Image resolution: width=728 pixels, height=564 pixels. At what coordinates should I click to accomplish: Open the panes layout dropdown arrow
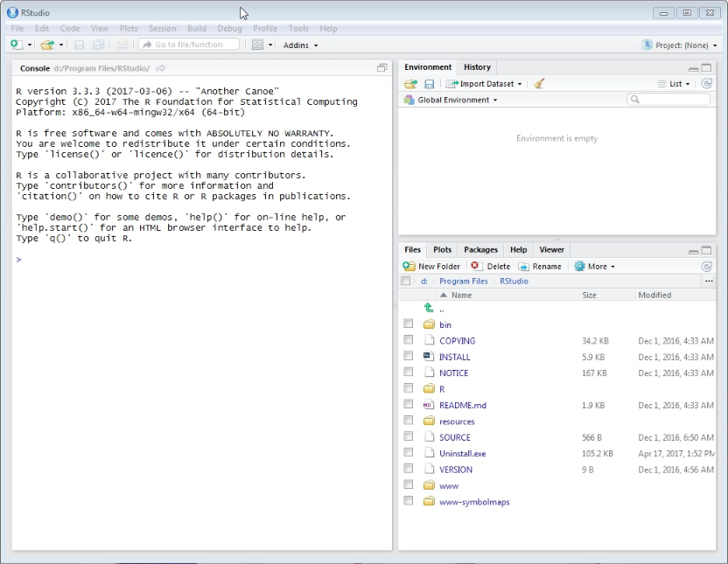[270, 45]
